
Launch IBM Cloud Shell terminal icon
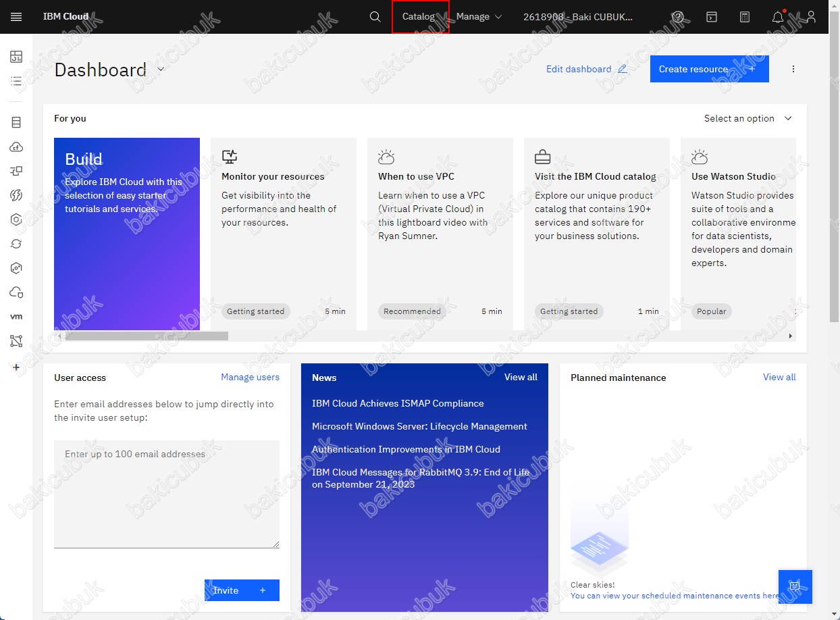click(712, 17)
